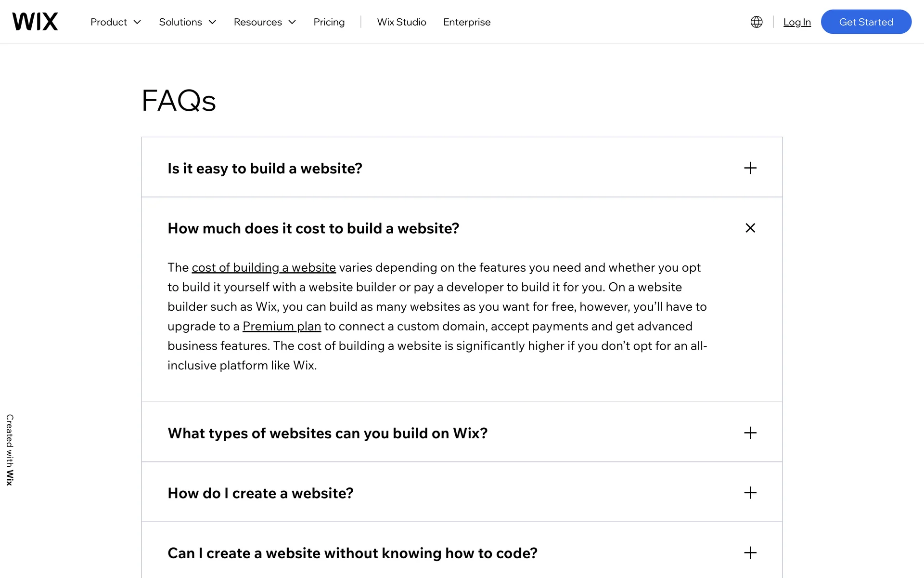Click plus icon for website types question

pos(750,433)
